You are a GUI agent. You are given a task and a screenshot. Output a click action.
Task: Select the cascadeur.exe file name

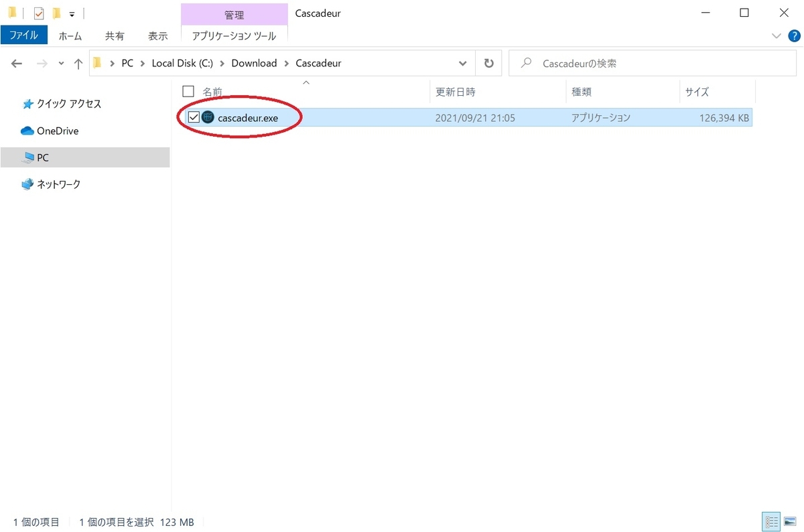(x=248, y=117)
